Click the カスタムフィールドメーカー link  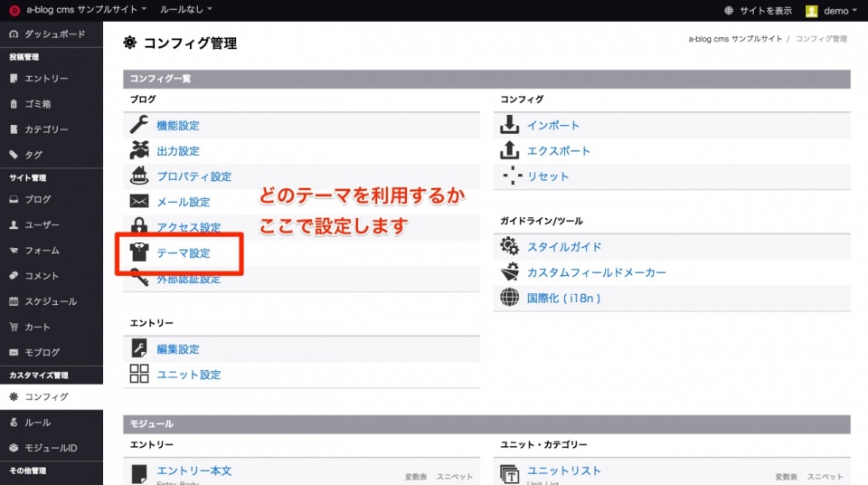point(596,272)
